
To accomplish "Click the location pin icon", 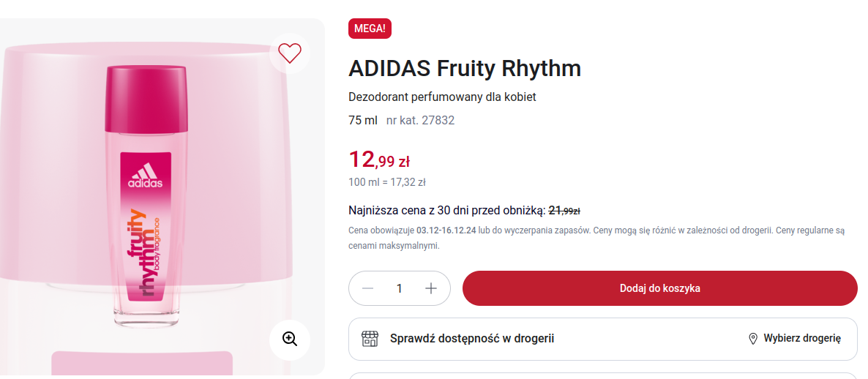I will [752, 339].
